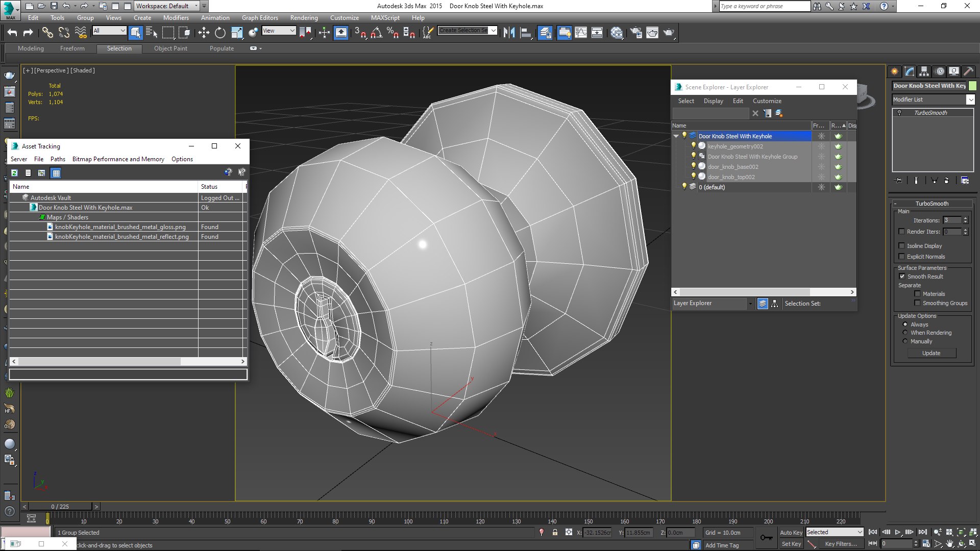Click the time slider 0 / 225 handle
Image resolution: width=980 pixels, height=551 pixels.
[x=60, y=507]
